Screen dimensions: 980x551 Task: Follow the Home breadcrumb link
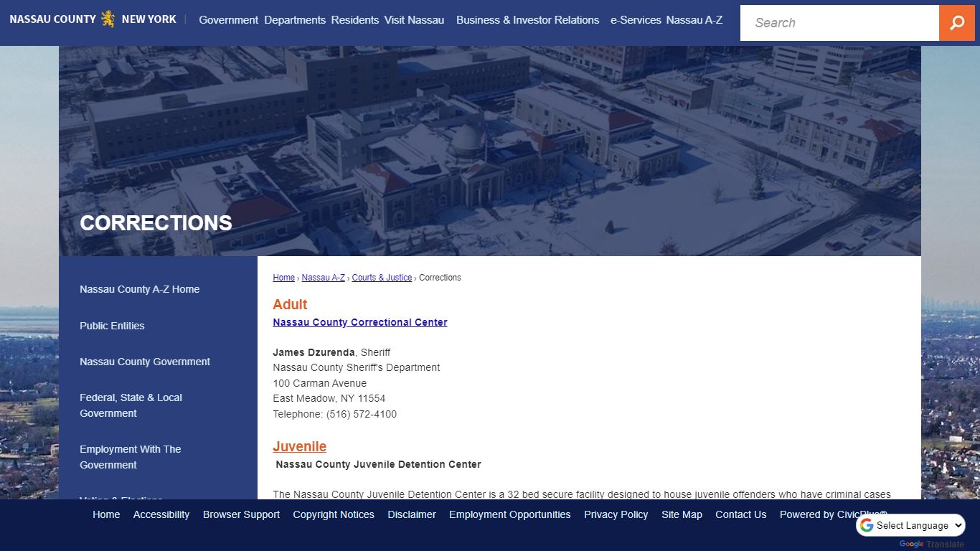coord(283,278)
